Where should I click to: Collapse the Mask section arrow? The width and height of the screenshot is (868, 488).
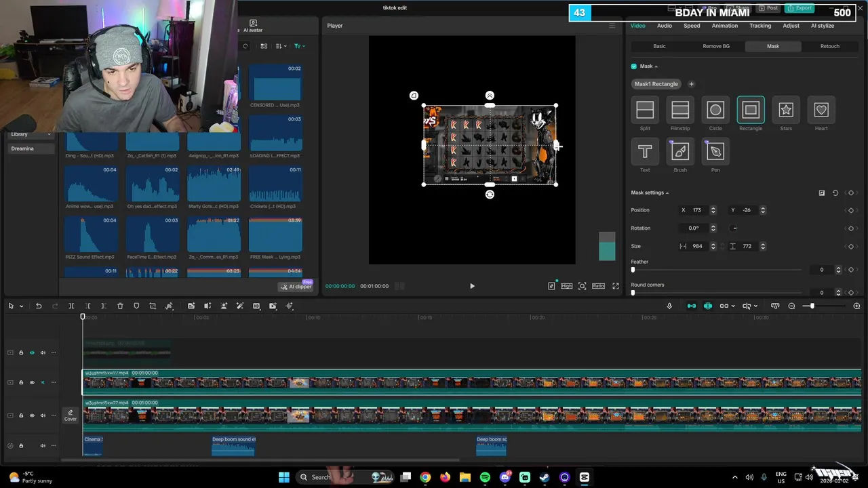(x=656, y=66)
